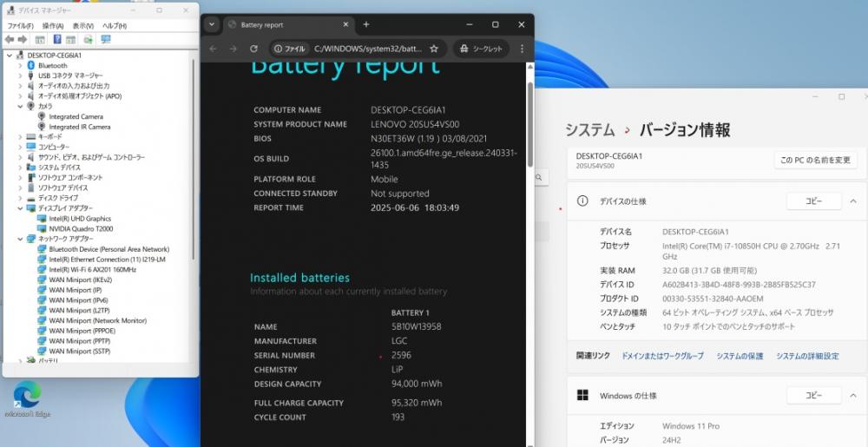Open システムの保護 link
Image resolution: width=868 pixels, height=447 pixels.
pyautogui.click(x=740, y=356)
